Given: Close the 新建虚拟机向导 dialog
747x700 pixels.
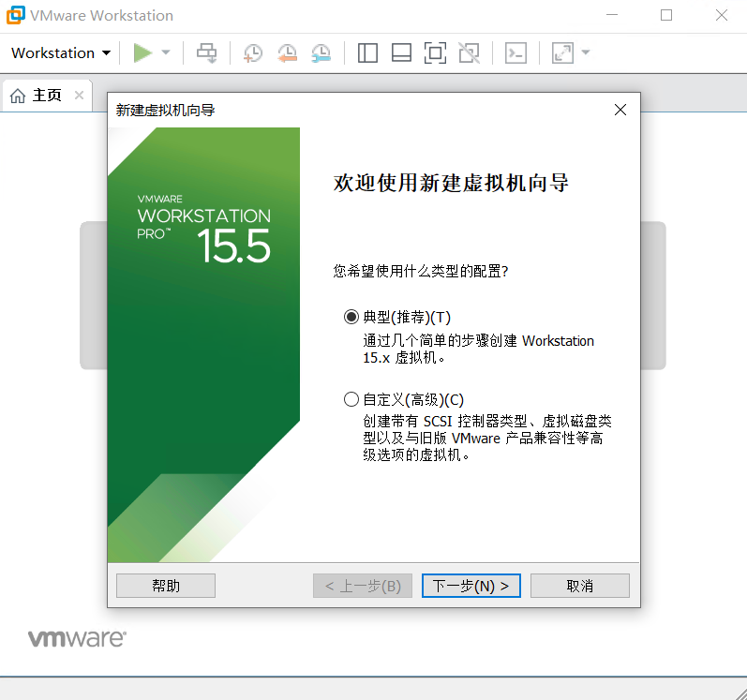Looking at the screenshot, I should coord(620,110).
